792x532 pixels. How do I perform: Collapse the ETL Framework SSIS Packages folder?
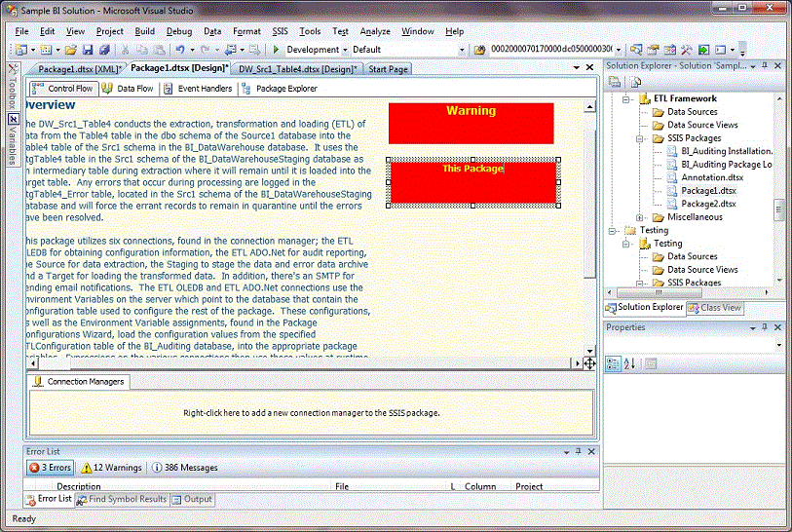(x=639, y=138)
